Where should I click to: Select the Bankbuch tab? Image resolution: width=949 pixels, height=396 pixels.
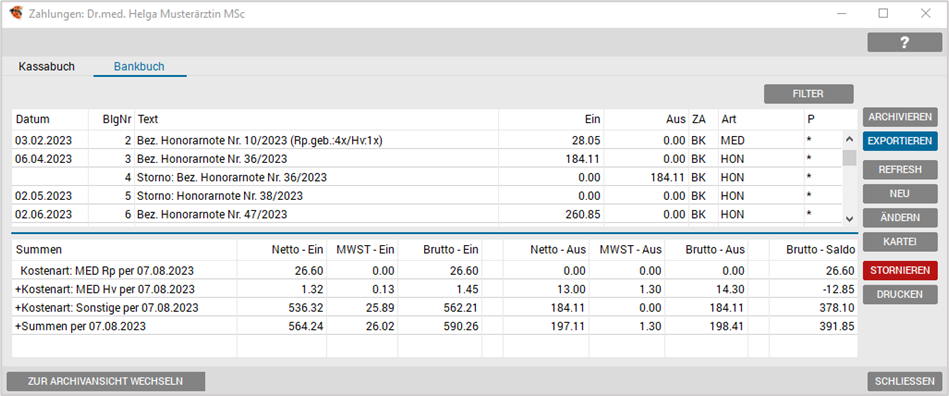click(139, 67)
